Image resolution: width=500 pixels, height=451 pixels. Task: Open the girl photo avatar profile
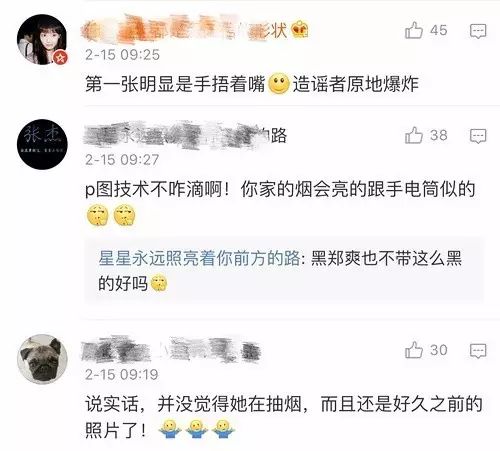(42, 39)
